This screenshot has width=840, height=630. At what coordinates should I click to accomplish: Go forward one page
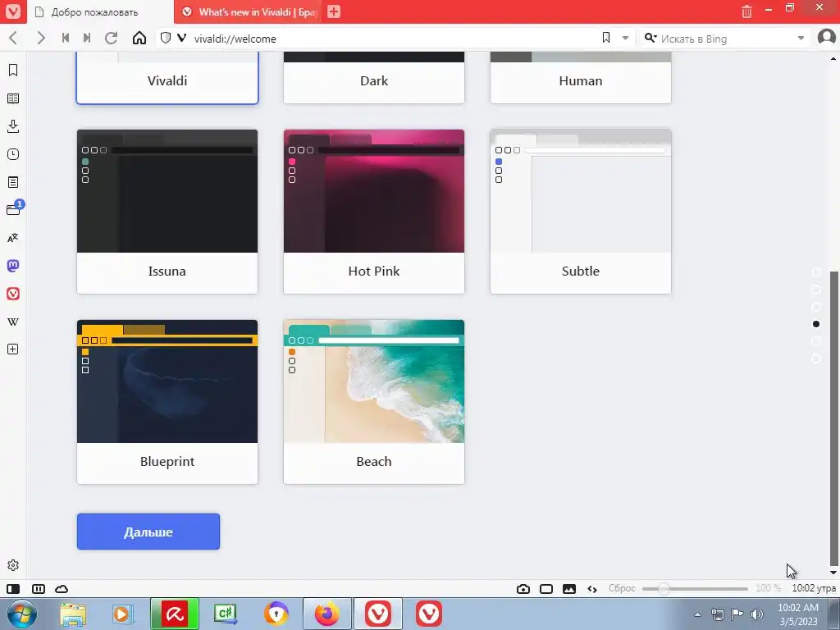(41, 38)
